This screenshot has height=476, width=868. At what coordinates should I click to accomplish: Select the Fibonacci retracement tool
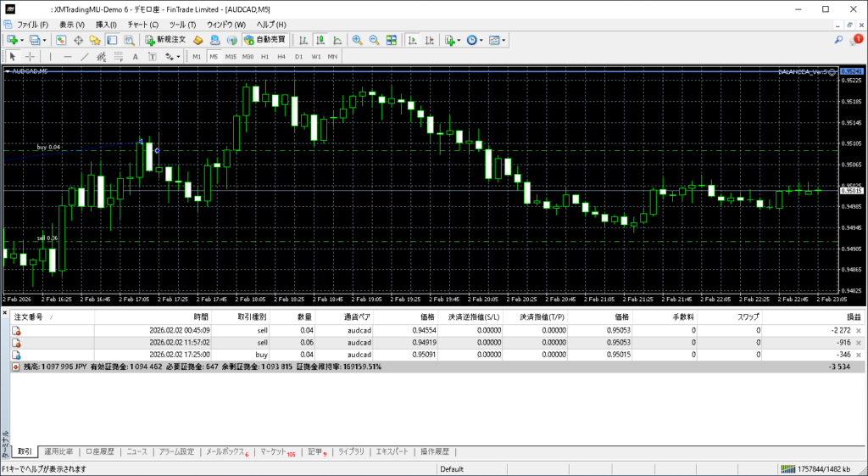119,57
